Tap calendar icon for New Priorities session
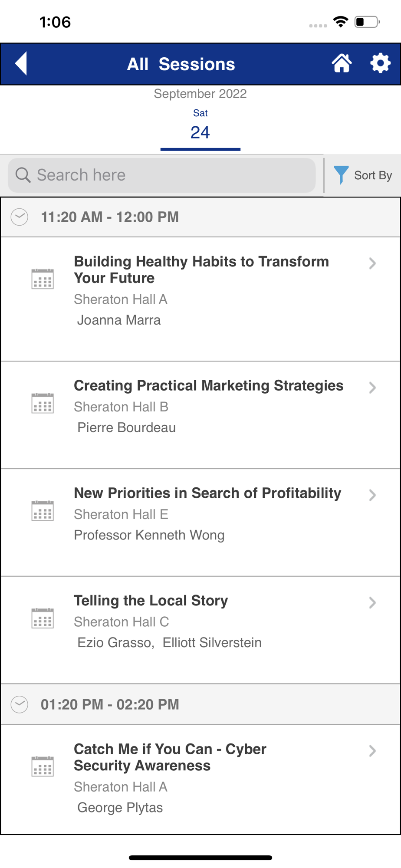The image size is (401, 868). [x=43, y=510]
